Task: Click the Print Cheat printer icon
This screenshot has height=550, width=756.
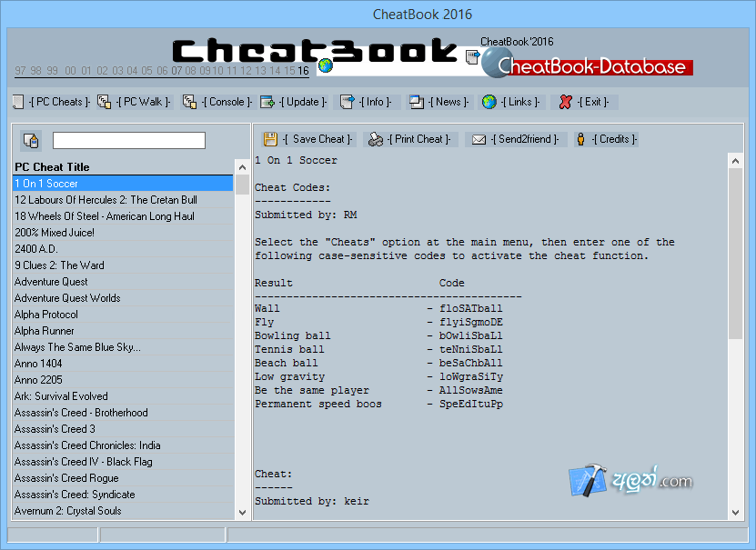Action: [376, 139]
